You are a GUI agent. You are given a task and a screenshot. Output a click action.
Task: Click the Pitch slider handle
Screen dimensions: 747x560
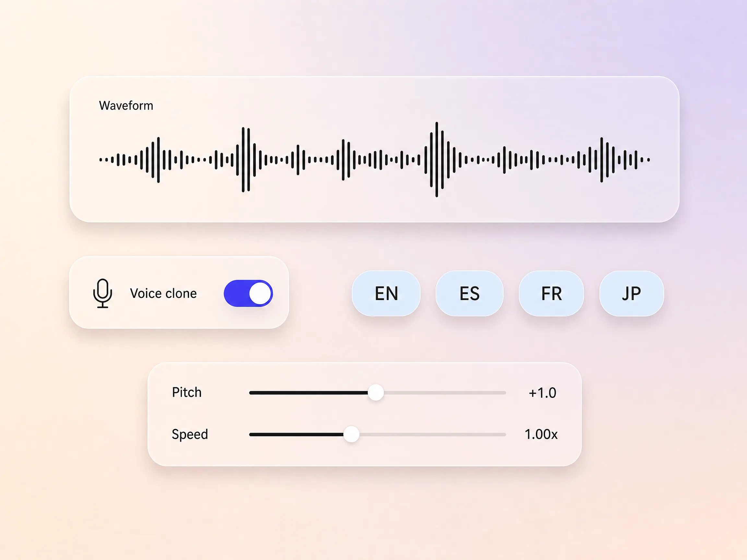(375, 392)
